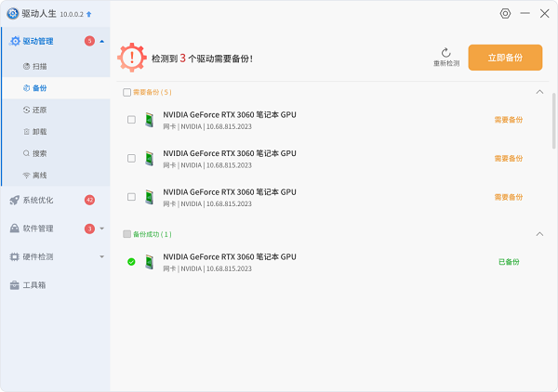Click the 扫描 scan icon
The image size is (558, 392).
(x=26, y=66)
